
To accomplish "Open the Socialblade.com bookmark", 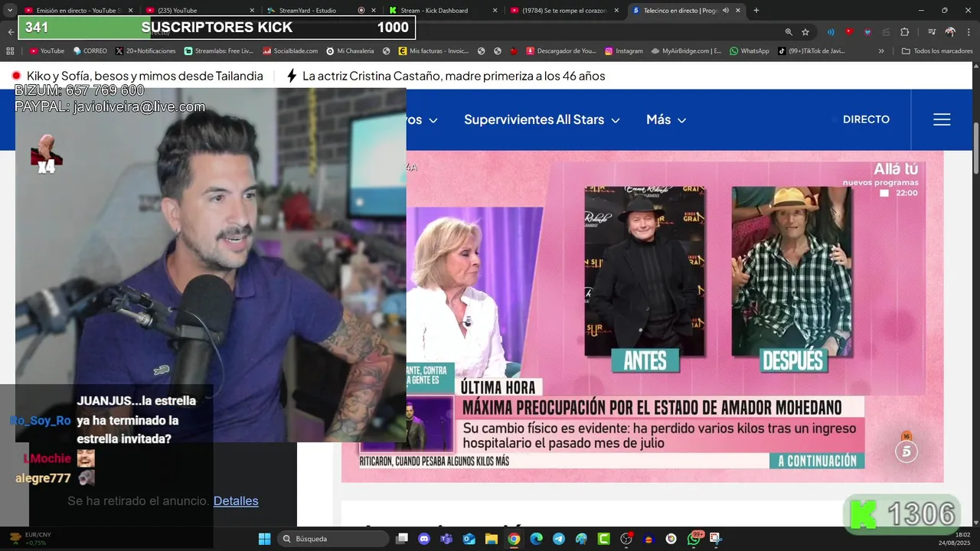I will pos(290,51).
